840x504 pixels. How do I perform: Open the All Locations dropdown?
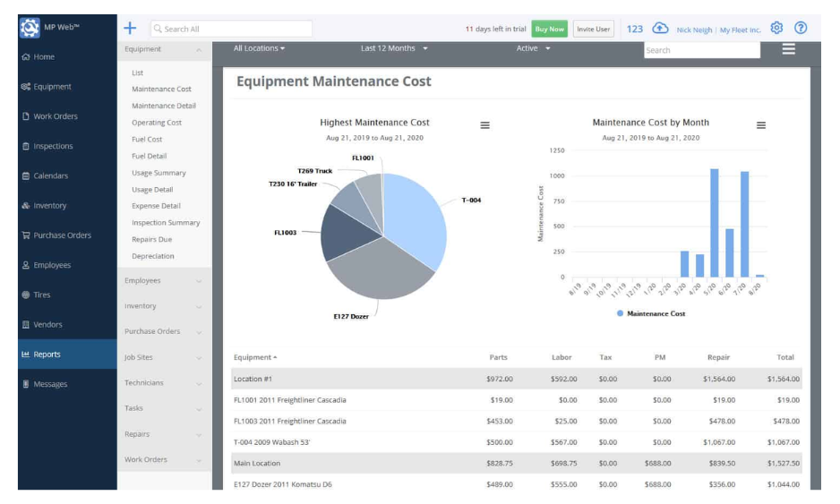(x=259, y=48)
